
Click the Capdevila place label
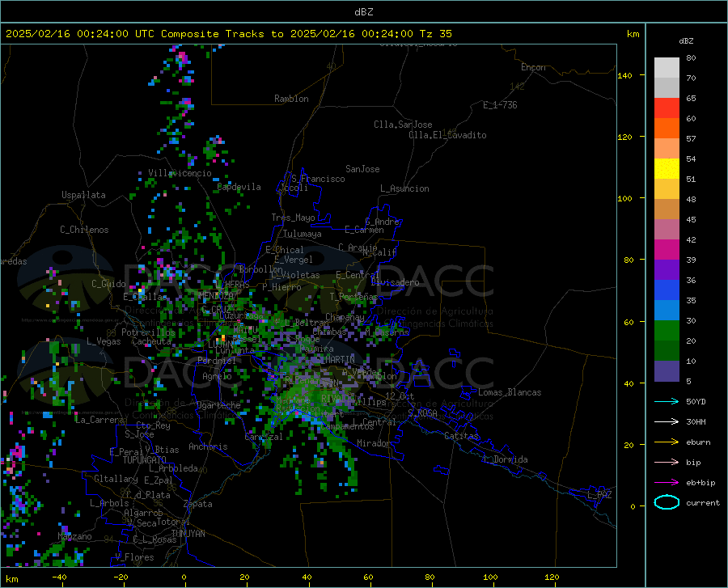tap(239, 187)
